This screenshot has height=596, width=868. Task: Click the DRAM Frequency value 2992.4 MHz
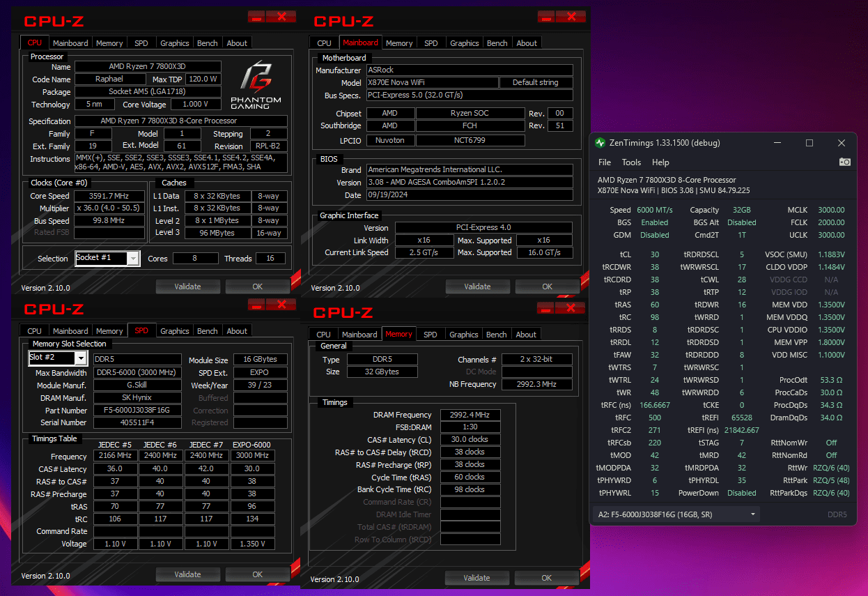(x=471, y=415)
